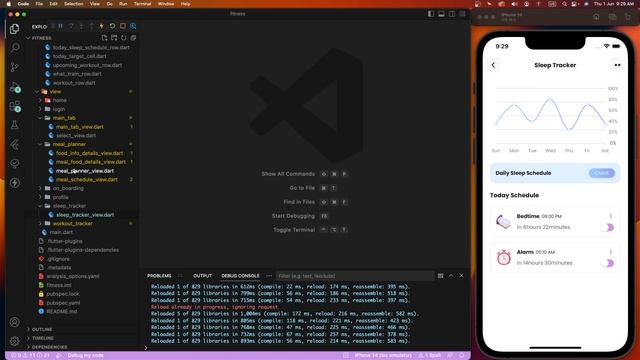Open the Run and Debug view
Viewport: 640px width, 360px height.
(x=15, y=87)
